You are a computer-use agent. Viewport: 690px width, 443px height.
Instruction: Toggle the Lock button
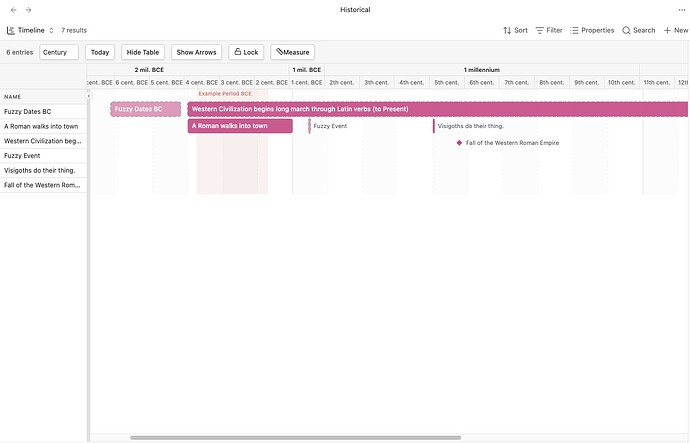(246, 52)
